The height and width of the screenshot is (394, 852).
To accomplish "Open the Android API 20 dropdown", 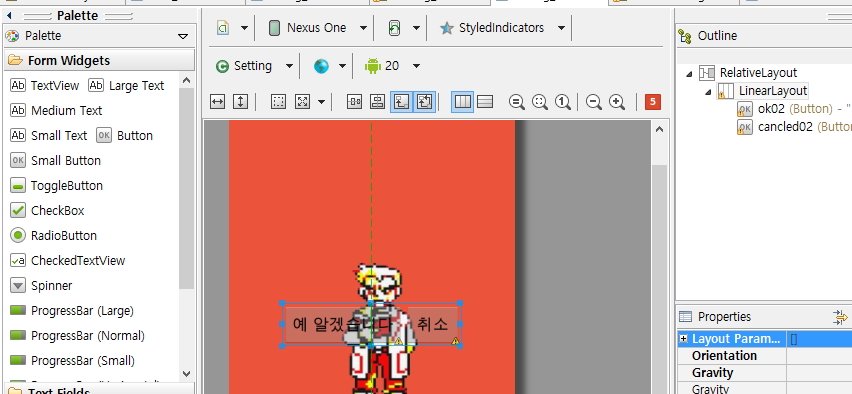I will click(x=416, y=66).
